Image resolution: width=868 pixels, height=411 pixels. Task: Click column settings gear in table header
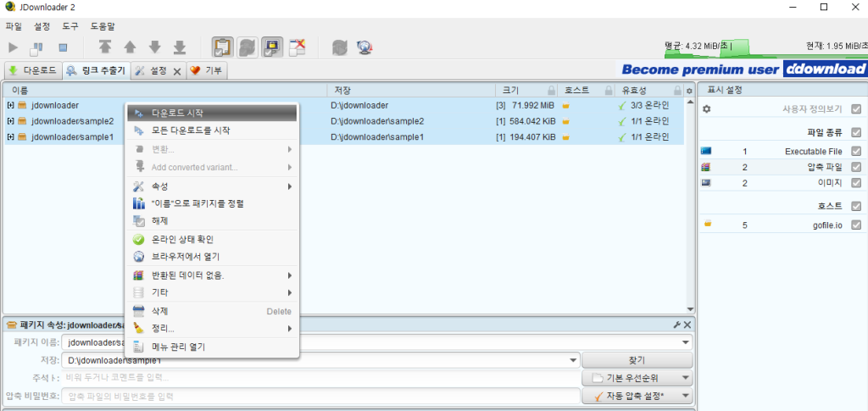[689, 91]
